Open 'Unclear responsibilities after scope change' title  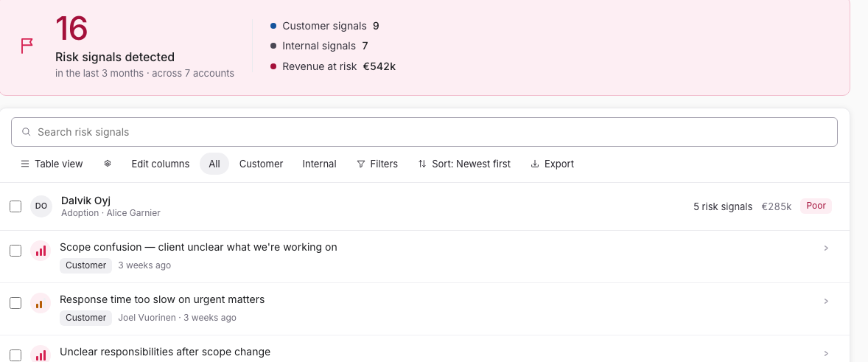165,352
